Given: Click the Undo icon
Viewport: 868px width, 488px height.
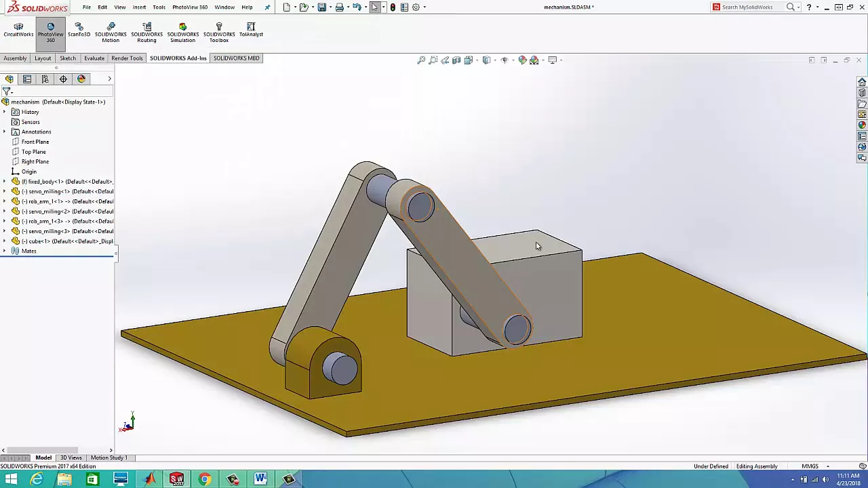Looking at the screenshot, I should (x=357, y=7).
